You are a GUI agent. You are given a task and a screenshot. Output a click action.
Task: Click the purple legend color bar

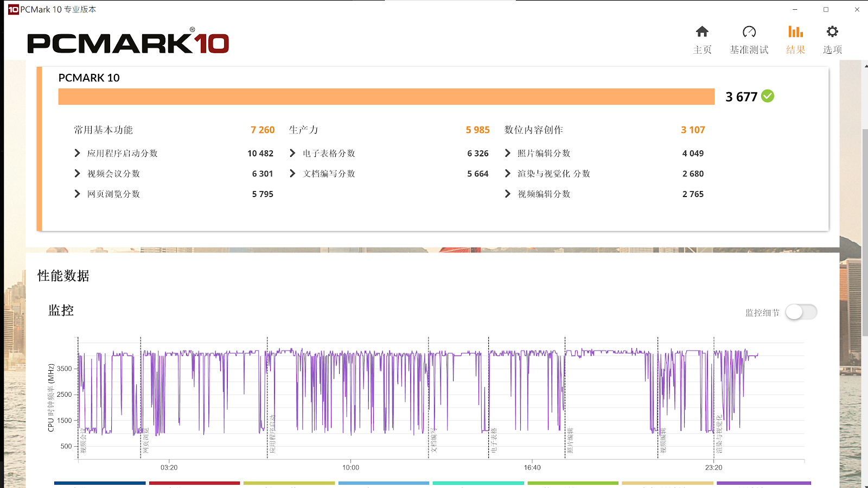tap(764, 483)
